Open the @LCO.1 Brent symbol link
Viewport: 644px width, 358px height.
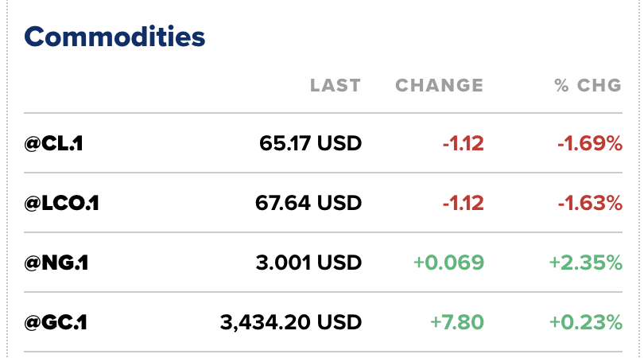tap(61, 204)
